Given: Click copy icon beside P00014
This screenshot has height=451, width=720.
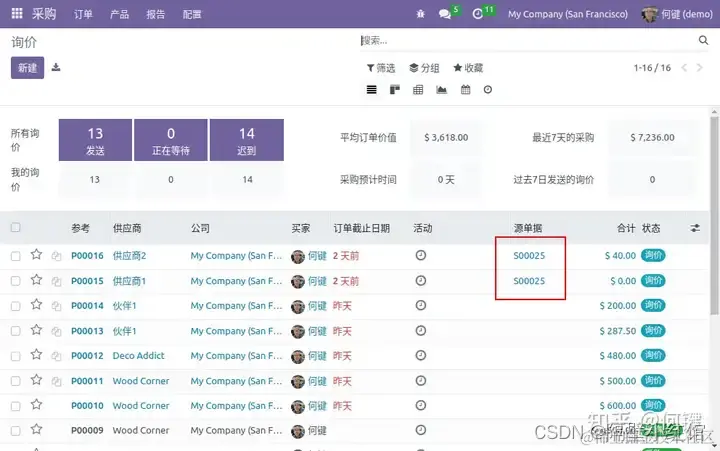Looking at the screenshot, I should click(56, 306).
